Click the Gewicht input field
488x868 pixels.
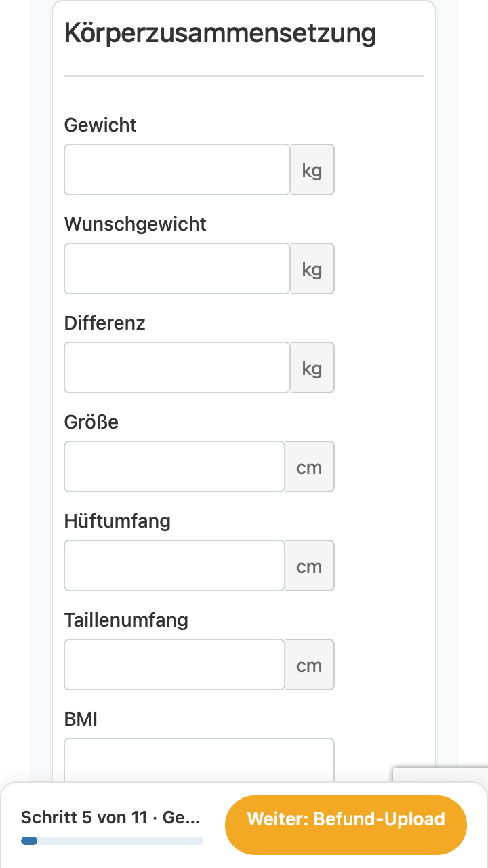point(177,170)
